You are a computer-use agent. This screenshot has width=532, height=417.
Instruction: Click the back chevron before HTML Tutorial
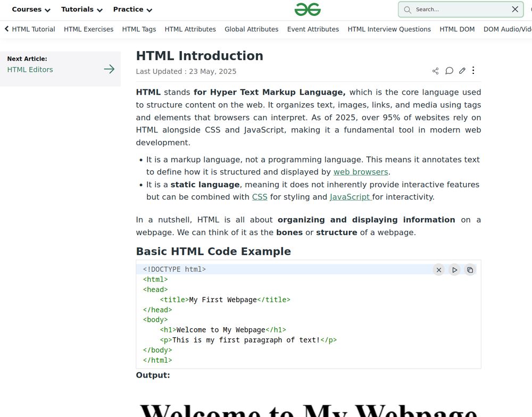tap(6, 29)
